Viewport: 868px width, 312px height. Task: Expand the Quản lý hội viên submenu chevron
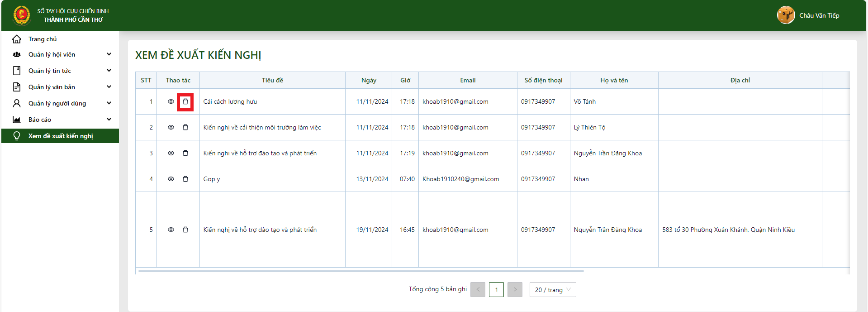(x=109, y=54)
